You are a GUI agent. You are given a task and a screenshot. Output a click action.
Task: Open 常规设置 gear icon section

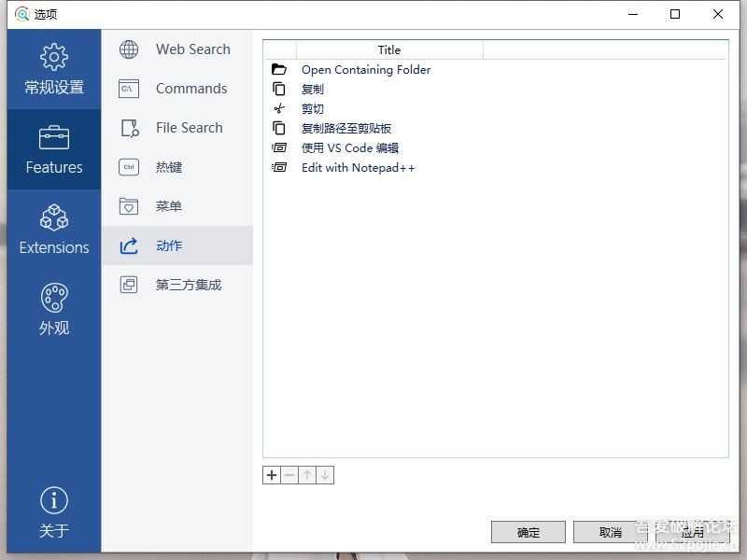(54, 57)
